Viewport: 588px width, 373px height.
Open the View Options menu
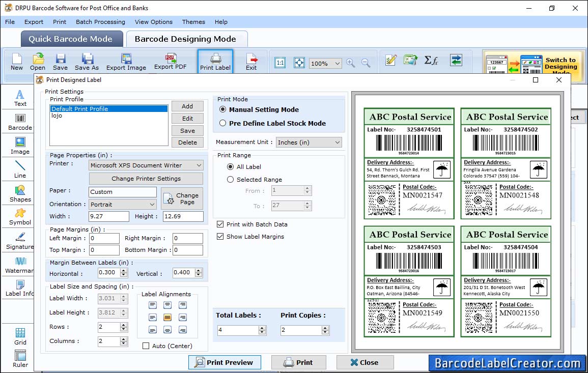pos(154,22)
